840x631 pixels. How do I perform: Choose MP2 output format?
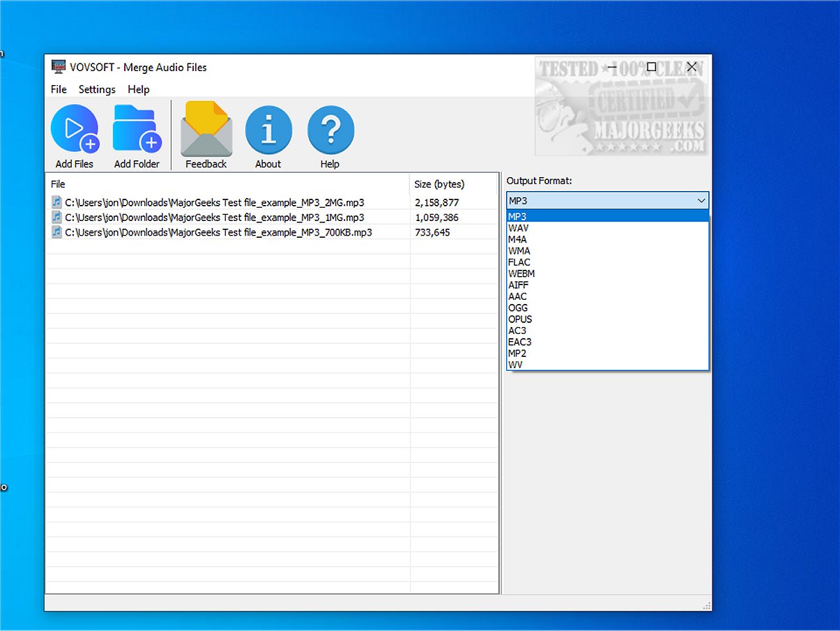click(x=608, y=353)
